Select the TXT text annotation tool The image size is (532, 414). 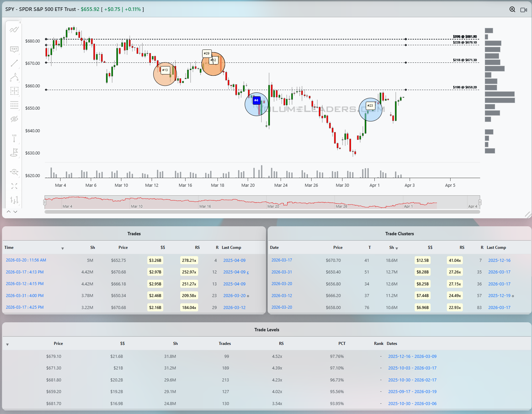tap(14, 49)
